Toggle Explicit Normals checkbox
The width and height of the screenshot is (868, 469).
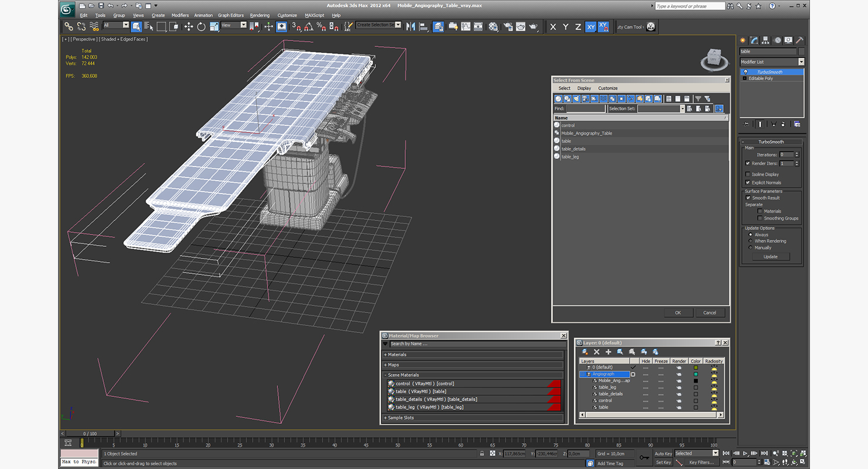748,182
